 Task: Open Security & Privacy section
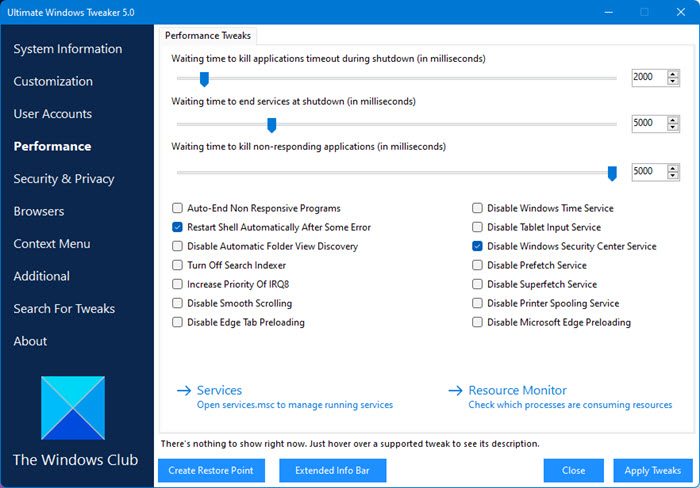pos(64,179)
